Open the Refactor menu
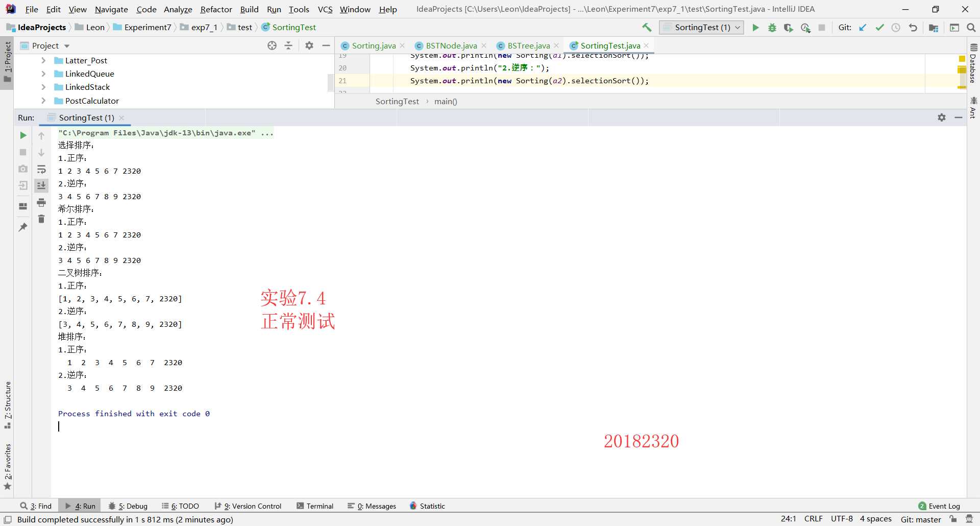This screenshot has height=526, width=980. point(216,9)
